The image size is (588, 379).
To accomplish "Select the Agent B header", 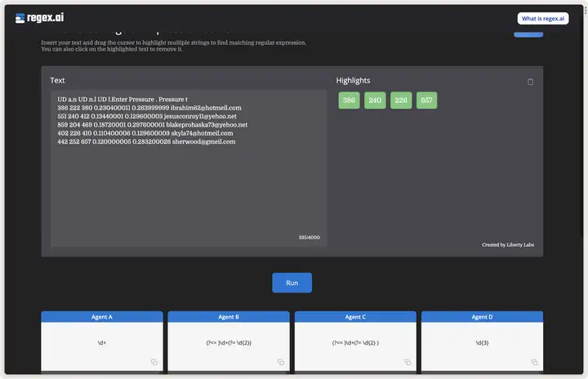I will (x=229, y=317).
